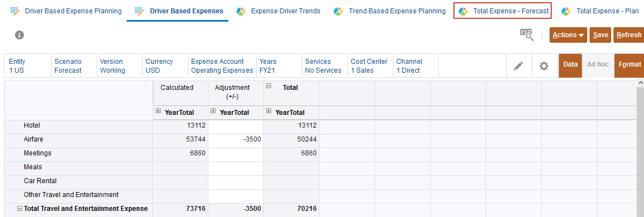This screenshot has width=644, height=217.
Task: Click the Adjustment (+/-) column header
Action: pyautogui.click(x=236, y=93)
